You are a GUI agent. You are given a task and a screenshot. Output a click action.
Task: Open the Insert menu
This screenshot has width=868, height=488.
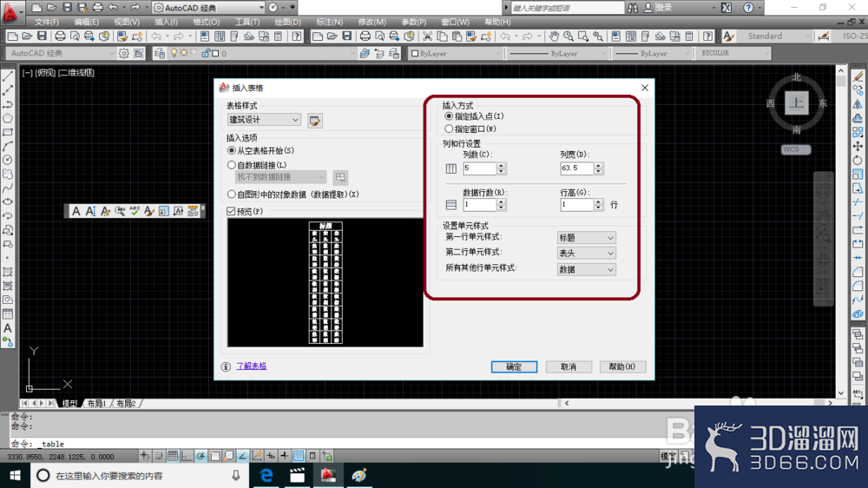(x=166, y=23)
